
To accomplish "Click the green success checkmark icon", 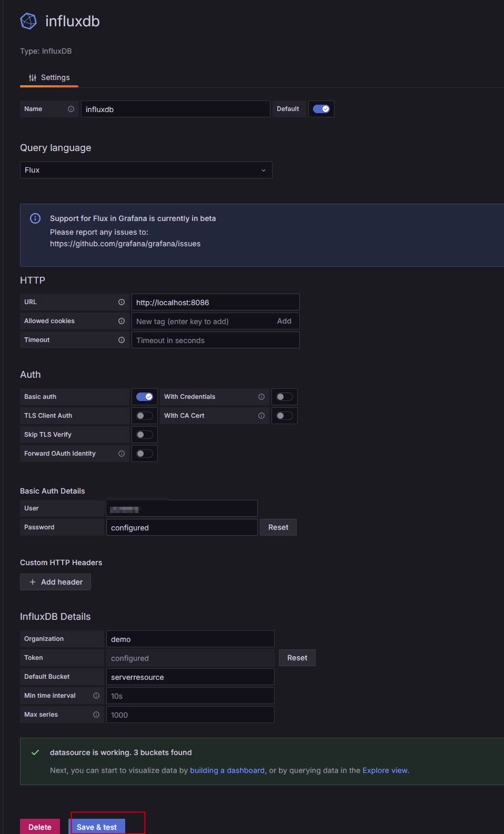I will tap(35, 752).
